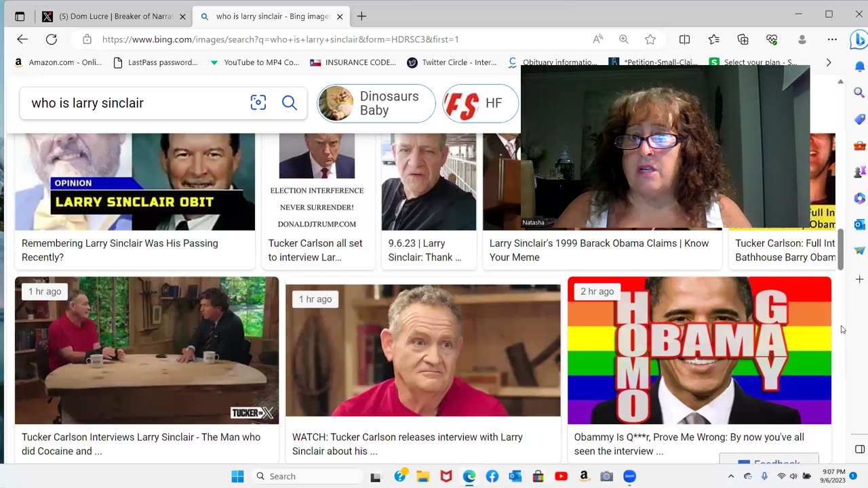Go back with the browser back arrow
Screen dimensions: 868x488
tap(22, 39)
